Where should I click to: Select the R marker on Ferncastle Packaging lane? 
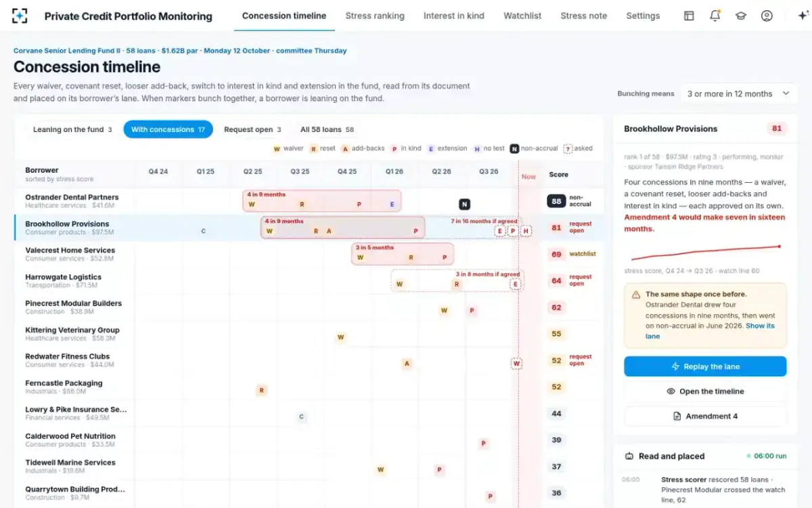click(261, 390)
